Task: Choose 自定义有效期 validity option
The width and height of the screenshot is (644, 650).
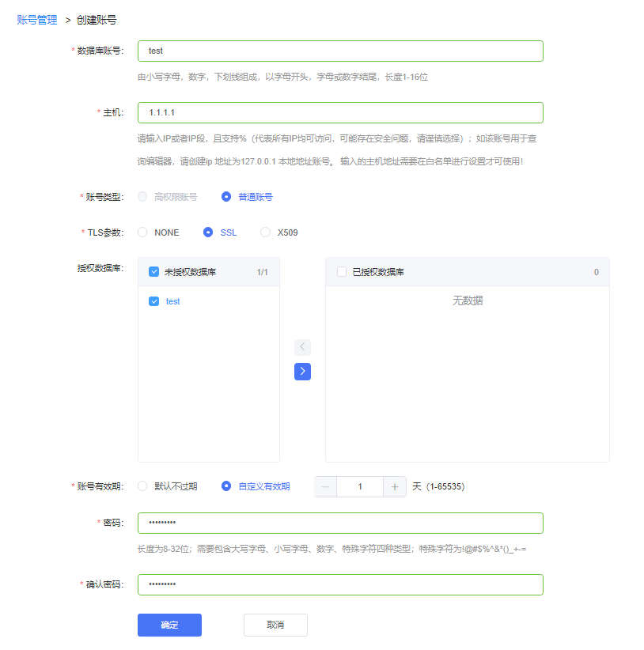Action: 226,486
